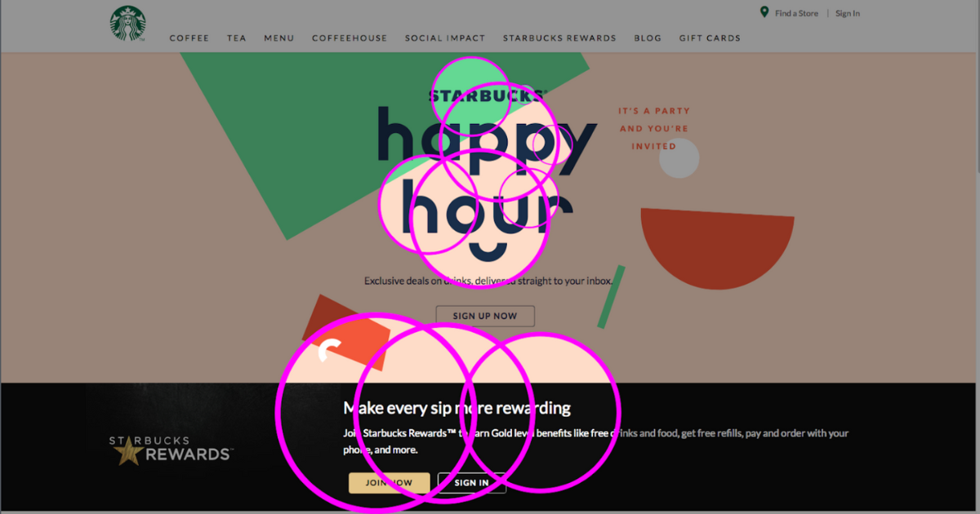The image size is (980, 514).
Task: Click the Find a Store link
Action: (x=796, y=13)
